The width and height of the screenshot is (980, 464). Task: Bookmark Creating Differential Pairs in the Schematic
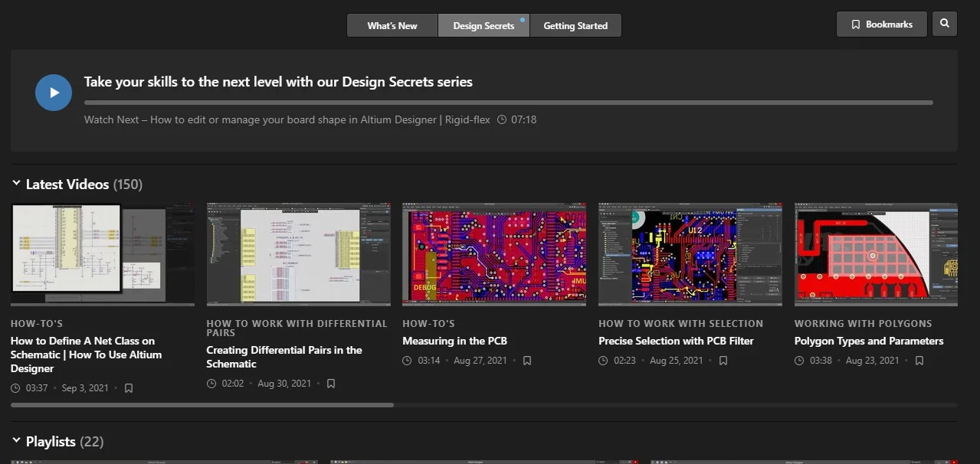click(331, 384)
